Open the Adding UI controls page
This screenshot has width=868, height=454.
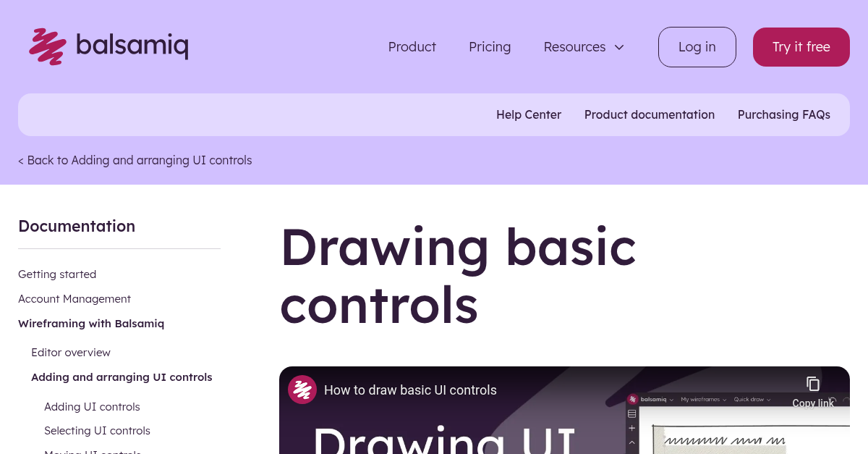[92, 407]
